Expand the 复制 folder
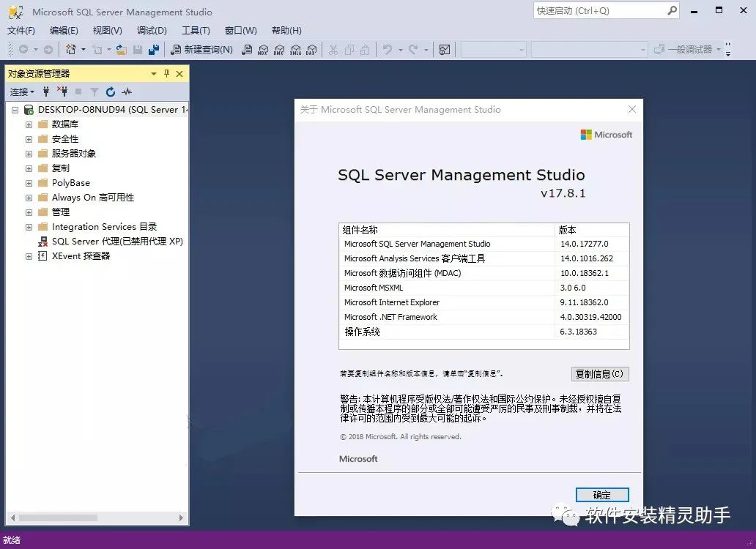This screenshot has width=756, height=549. (x=29, y=168)
